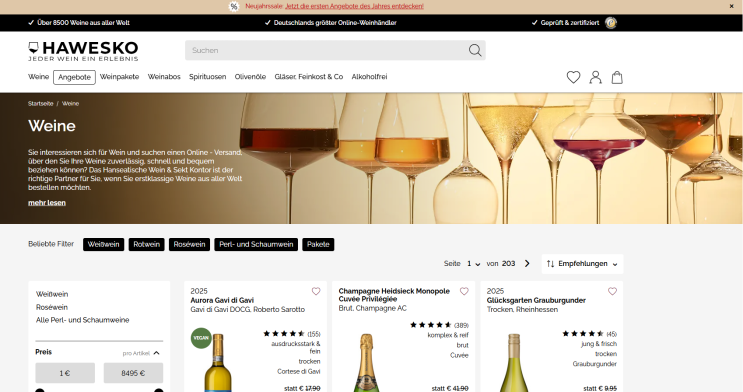
Task: Open the Olivenöle menu item
Action: pyautogui.click(x=250, y=77)
